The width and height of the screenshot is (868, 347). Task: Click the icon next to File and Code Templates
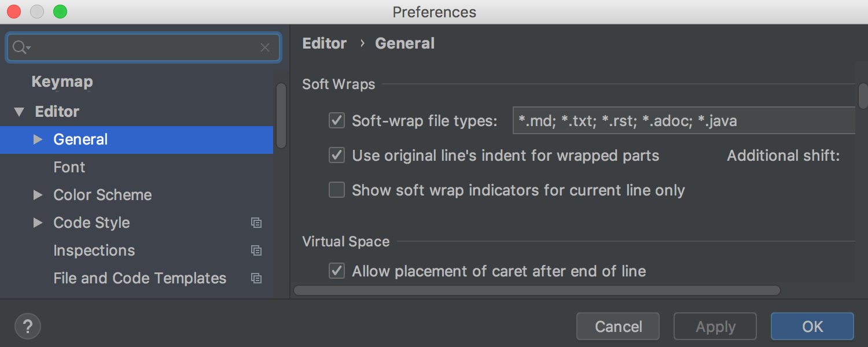pyautogui.click(x=256, y=278)
